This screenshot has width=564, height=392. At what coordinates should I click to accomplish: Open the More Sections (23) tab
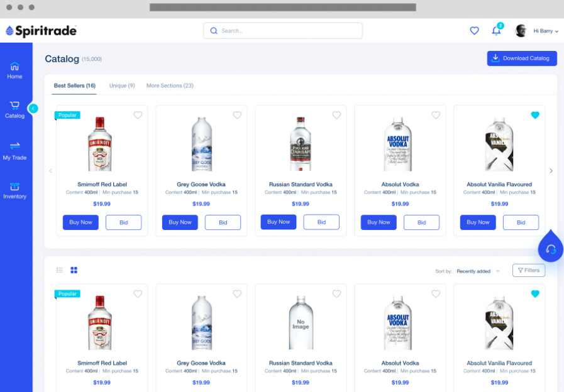pos(170,85)
